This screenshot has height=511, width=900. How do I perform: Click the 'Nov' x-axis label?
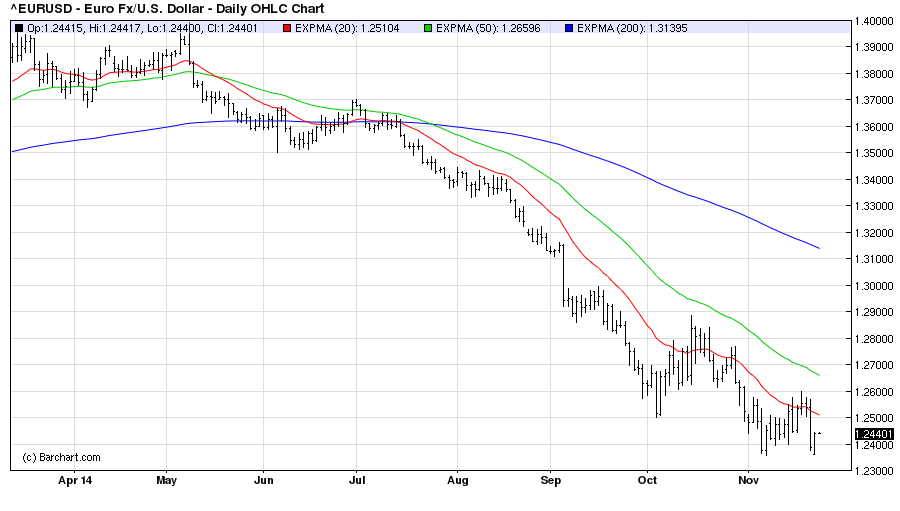tap(748, 480)
